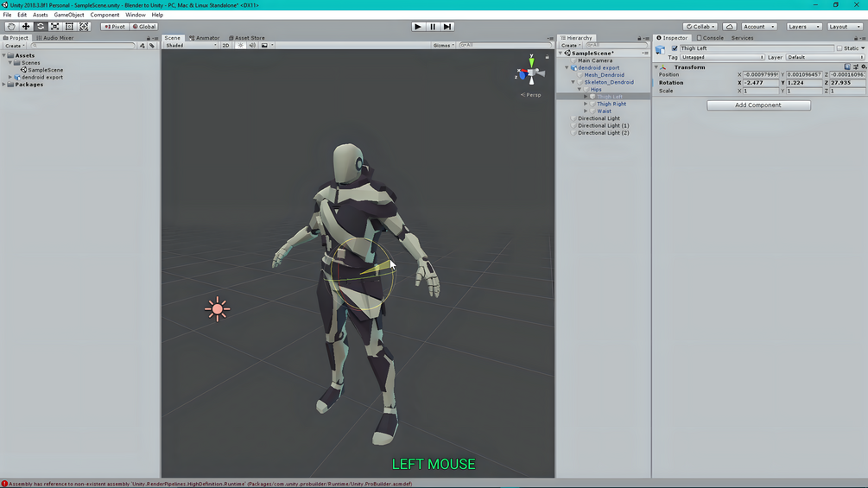Image resolution: width=868 pixels, height=488 pixels.
Task: Switch to the Animator tab
Action: pyautogui.click(x=205, y=38)
